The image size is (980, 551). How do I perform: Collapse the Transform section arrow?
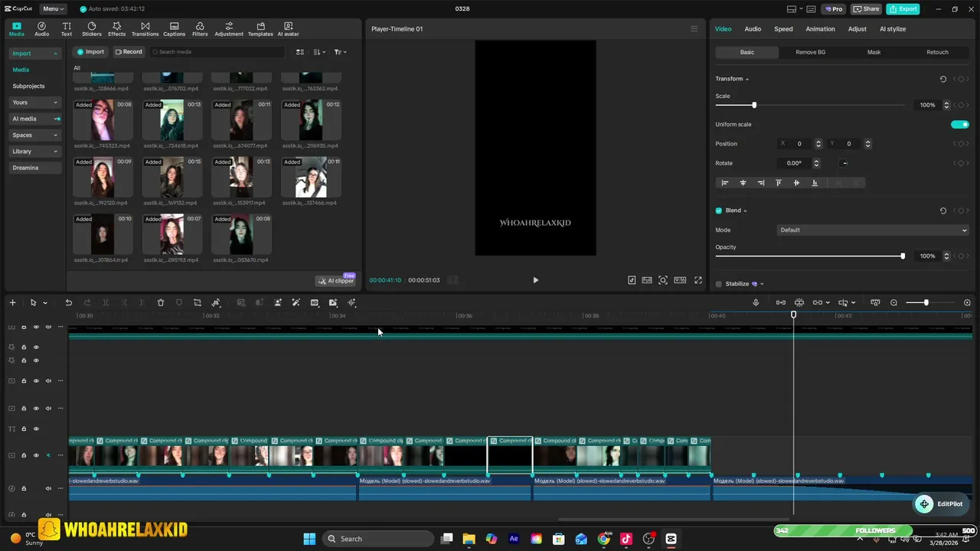tap(747, 80)
